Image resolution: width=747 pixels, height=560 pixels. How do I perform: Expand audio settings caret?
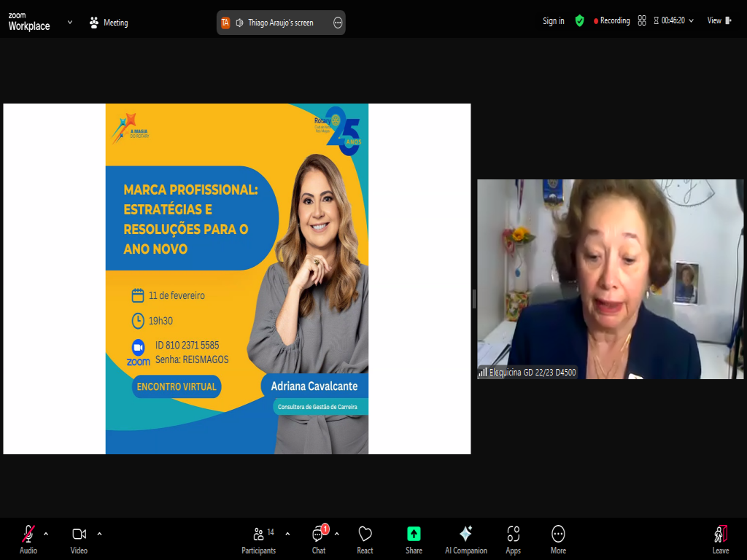click(46, 533)
